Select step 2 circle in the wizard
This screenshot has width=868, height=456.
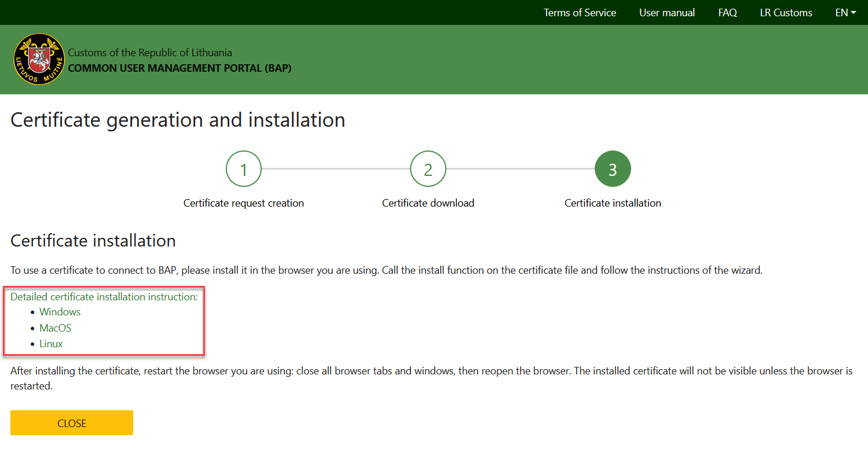click(x=428, y=169)
